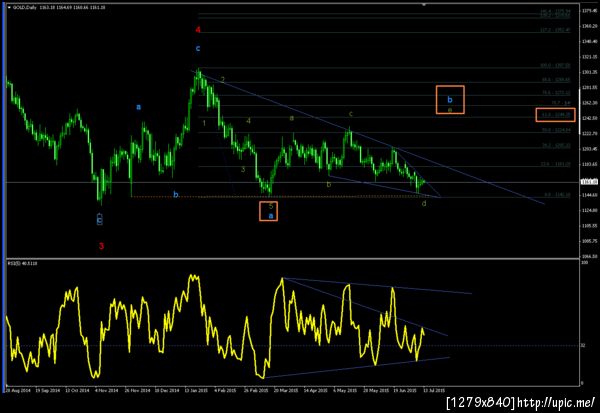Click the date label 26 Feb 2015

[256, 390]
